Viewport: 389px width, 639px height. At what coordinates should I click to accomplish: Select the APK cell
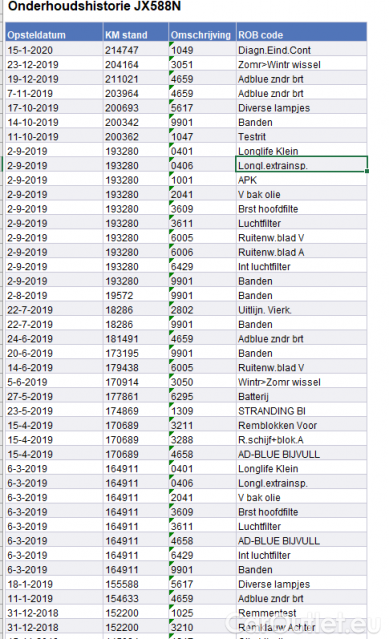pos(301,180)
